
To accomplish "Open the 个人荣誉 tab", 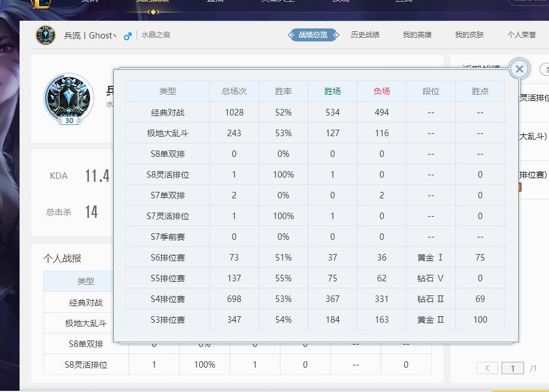I will coord(522,35).
